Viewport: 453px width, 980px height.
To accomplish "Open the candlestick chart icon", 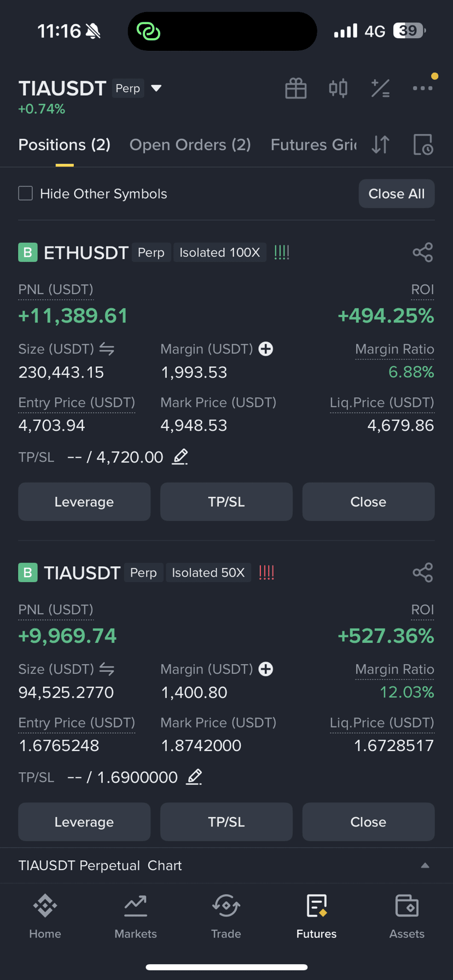I will click(338, 88).
